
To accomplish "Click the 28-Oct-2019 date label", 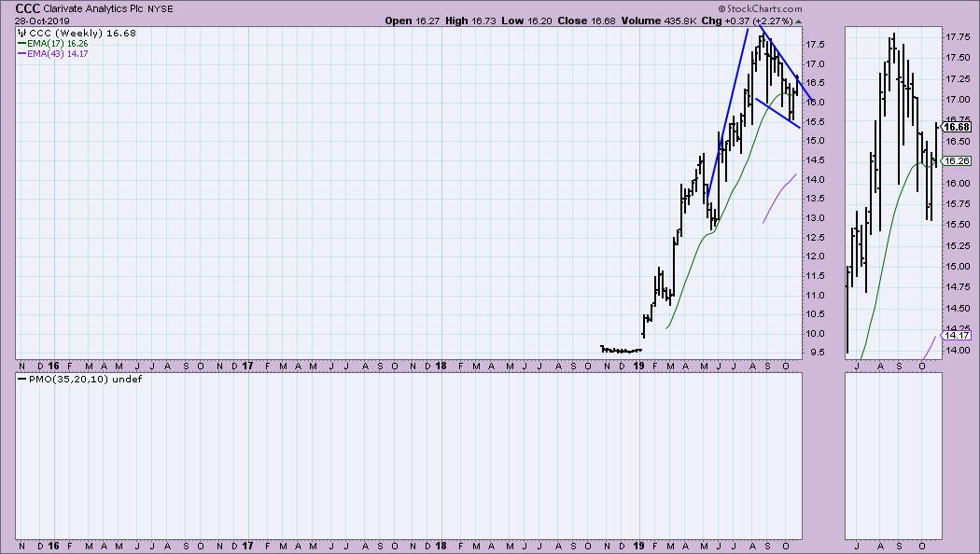I will (x=43, y=21).
